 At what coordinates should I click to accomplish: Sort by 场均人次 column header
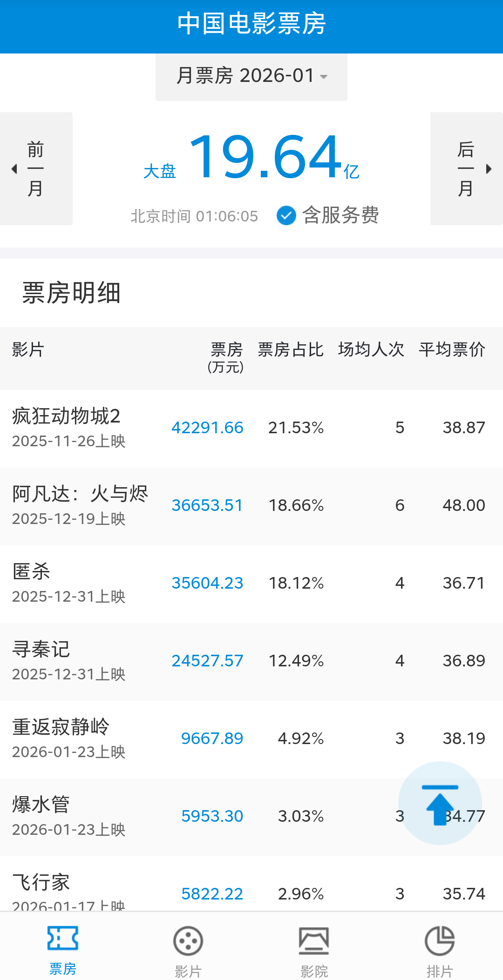tap(371, 349)
